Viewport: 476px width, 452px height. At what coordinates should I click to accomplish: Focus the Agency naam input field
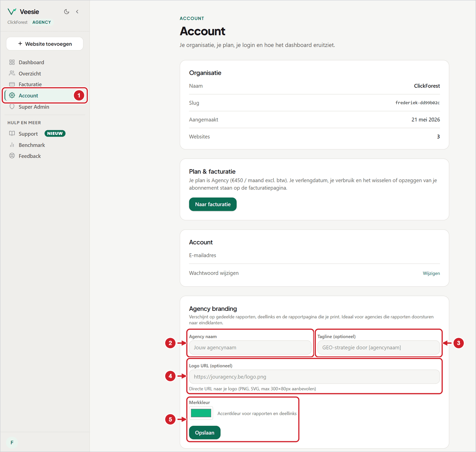tap(250, 348)
